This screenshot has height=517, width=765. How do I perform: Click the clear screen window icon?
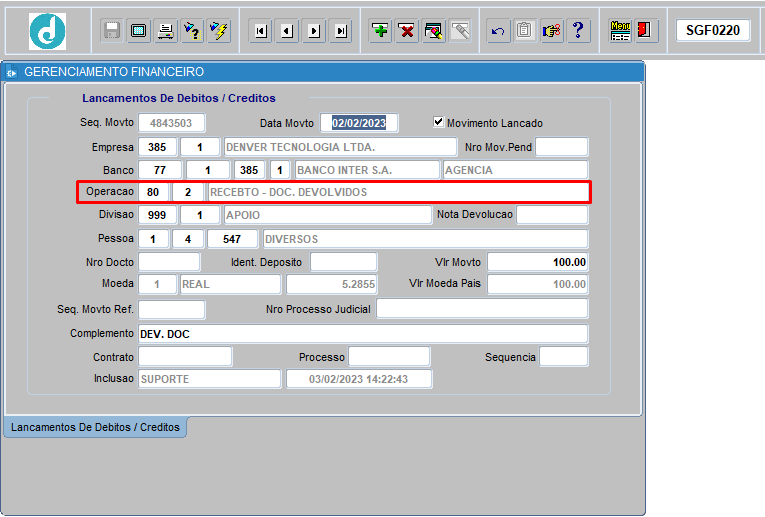[x=139, y=31]
